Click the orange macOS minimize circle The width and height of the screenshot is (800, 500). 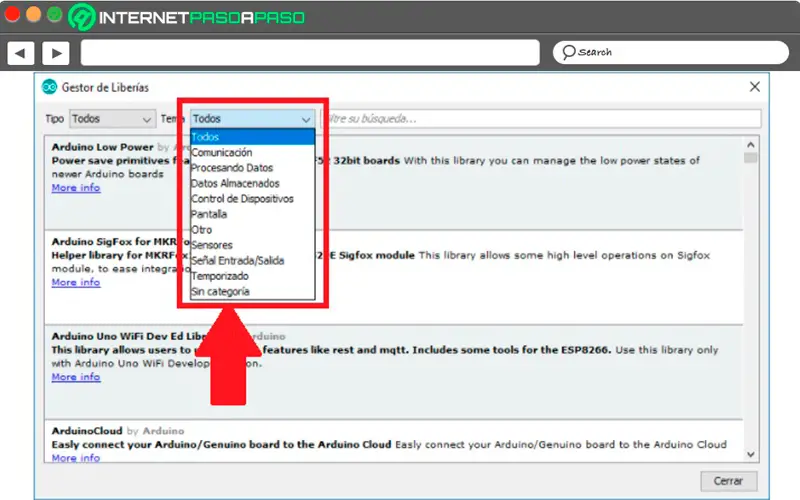pos(34,14)
